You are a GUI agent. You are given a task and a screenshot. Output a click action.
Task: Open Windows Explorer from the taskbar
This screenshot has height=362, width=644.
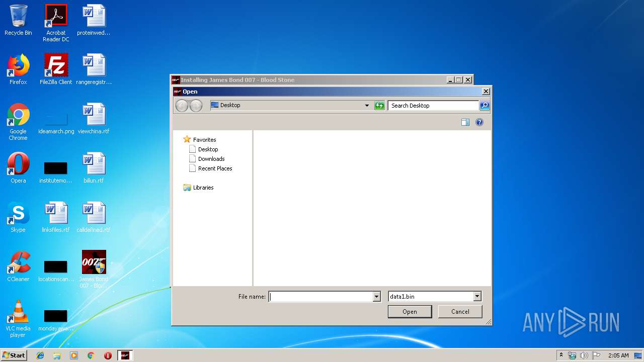pyautogui.click(x=57, y=355)
